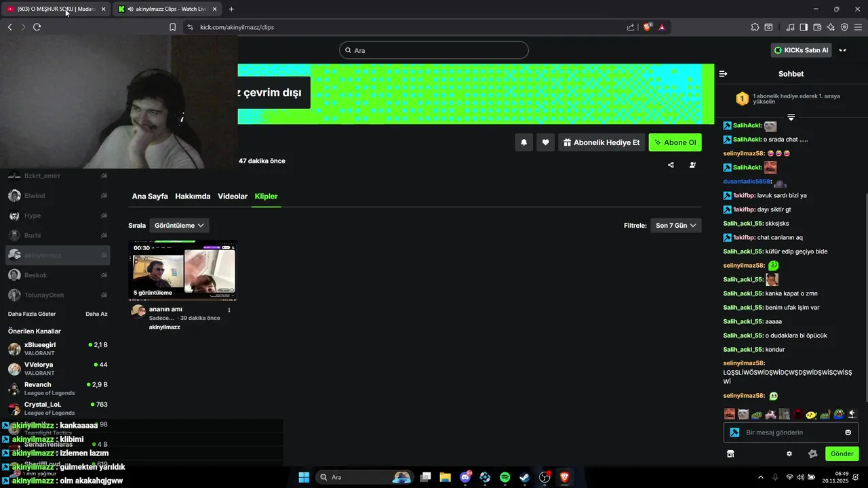Click the Bir mesaj gönderin chat input
868x488 pixels.
point(791,432)
